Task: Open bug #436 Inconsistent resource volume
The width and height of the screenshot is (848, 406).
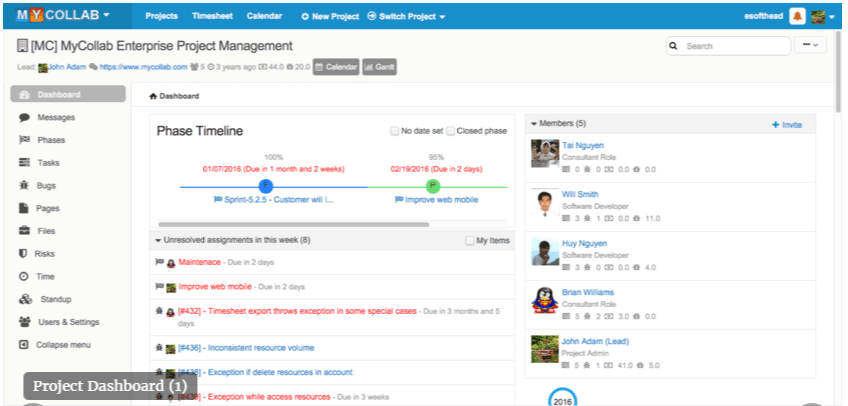Action: 246,348
